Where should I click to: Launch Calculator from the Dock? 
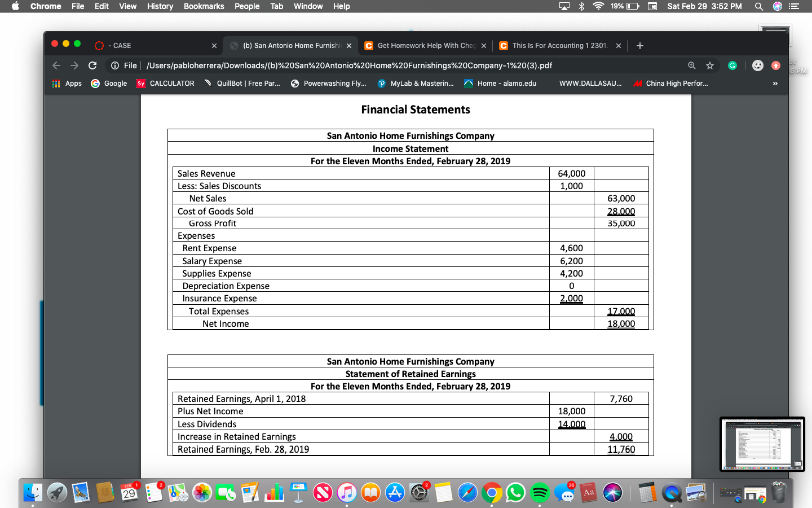[646, 492]
